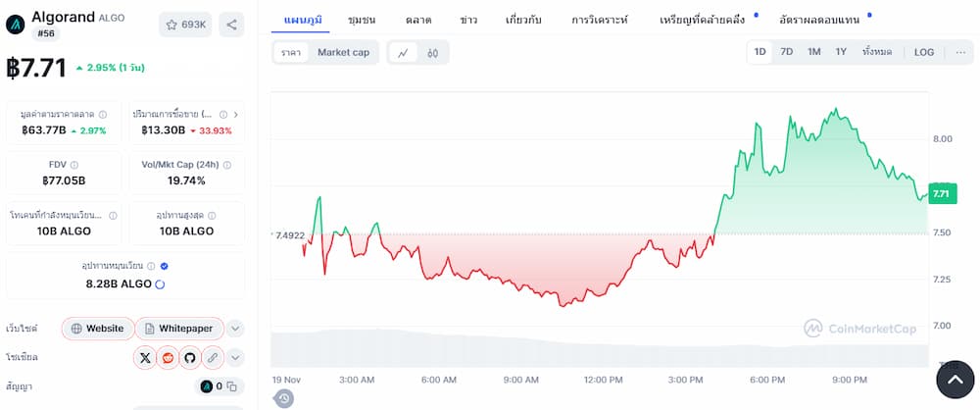Click the Algorand logo icon
Viewport: 980px width, 410px height.
pos(16,24)
